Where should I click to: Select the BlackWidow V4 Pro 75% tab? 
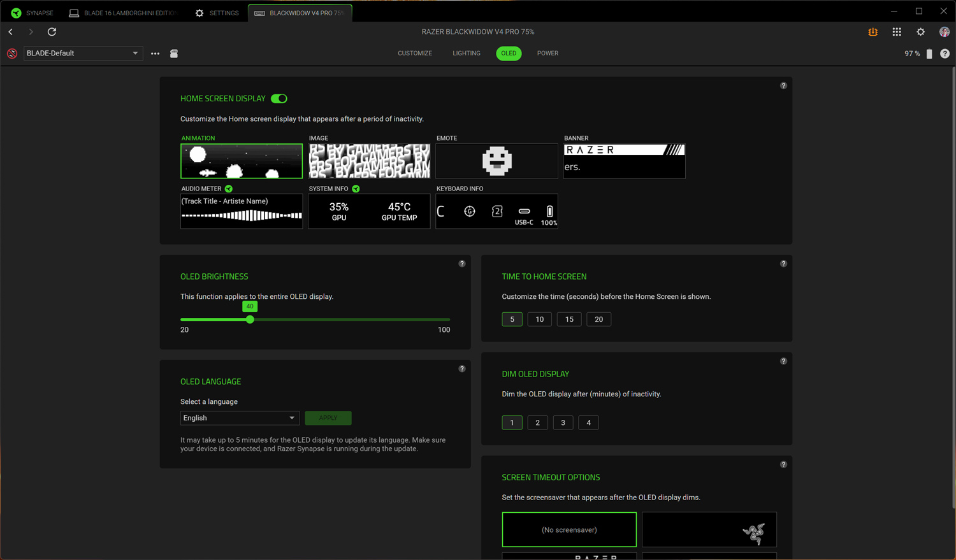click(x=300, y=13)
